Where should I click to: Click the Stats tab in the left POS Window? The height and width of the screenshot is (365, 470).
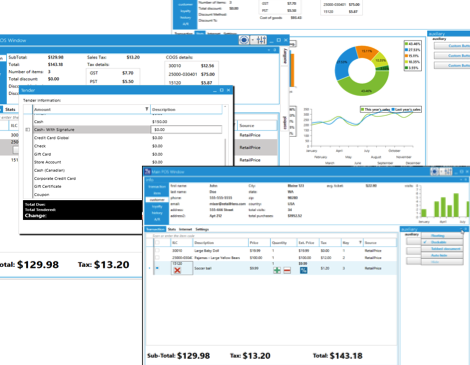point(10,109)
